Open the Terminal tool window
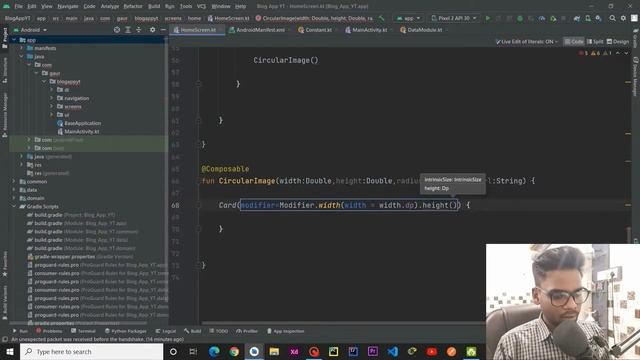Screen dimensions: 640x360 (x=83, y=331)
